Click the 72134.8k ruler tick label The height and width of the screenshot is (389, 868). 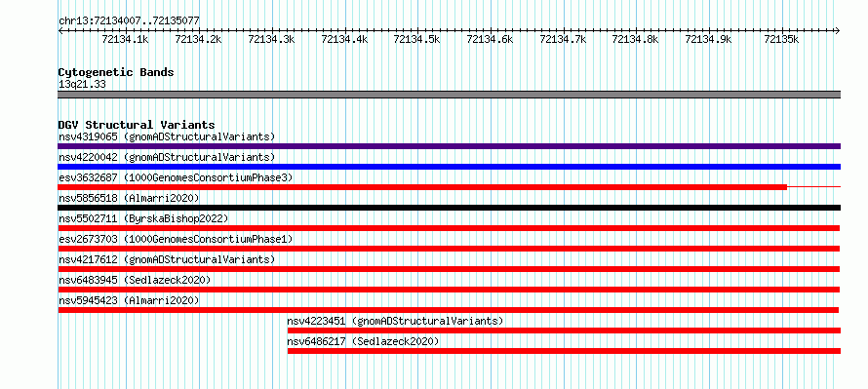pyautogui.click(x=636, y=39)
